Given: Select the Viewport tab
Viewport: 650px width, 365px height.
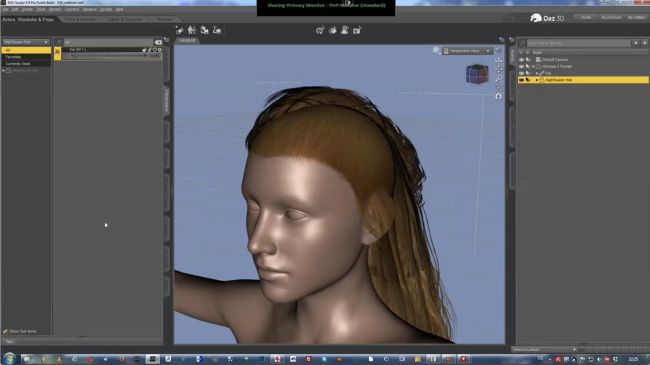Looking at the screenshot, I should pyautogui.click(x=187, y=40).
